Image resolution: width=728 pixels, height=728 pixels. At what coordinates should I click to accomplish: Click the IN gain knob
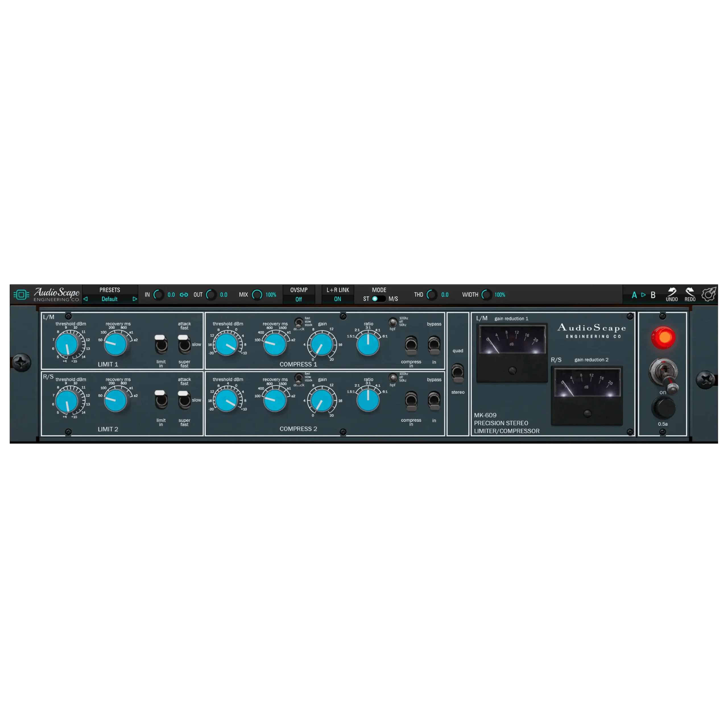pyautogui.click(x=159, y=295)
